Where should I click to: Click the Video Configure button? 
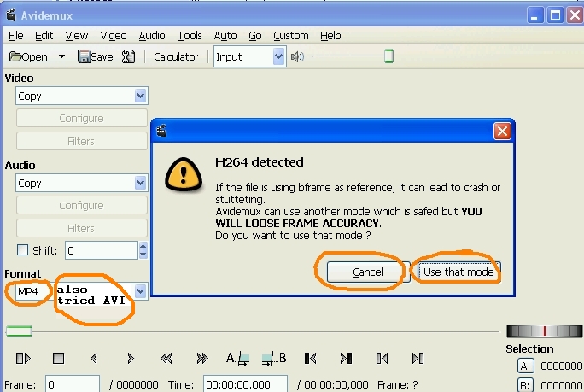point(82,118)
